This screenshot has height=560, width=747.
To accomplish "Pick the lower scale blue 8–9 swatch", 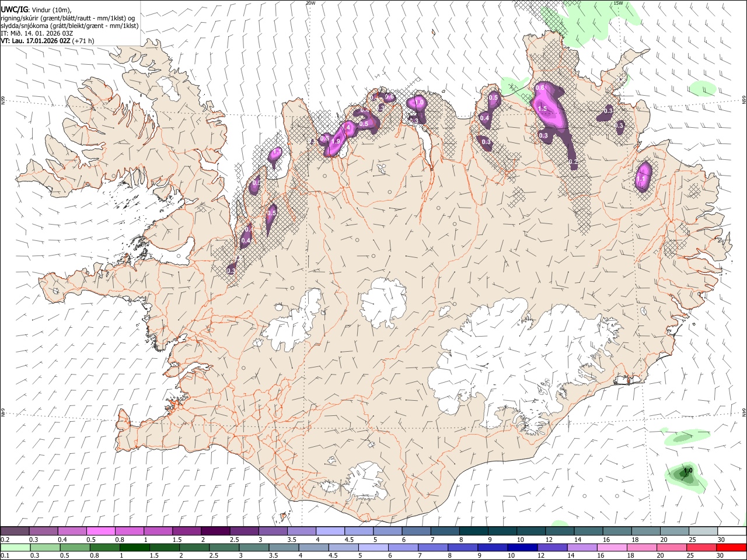I will (463, 547).
